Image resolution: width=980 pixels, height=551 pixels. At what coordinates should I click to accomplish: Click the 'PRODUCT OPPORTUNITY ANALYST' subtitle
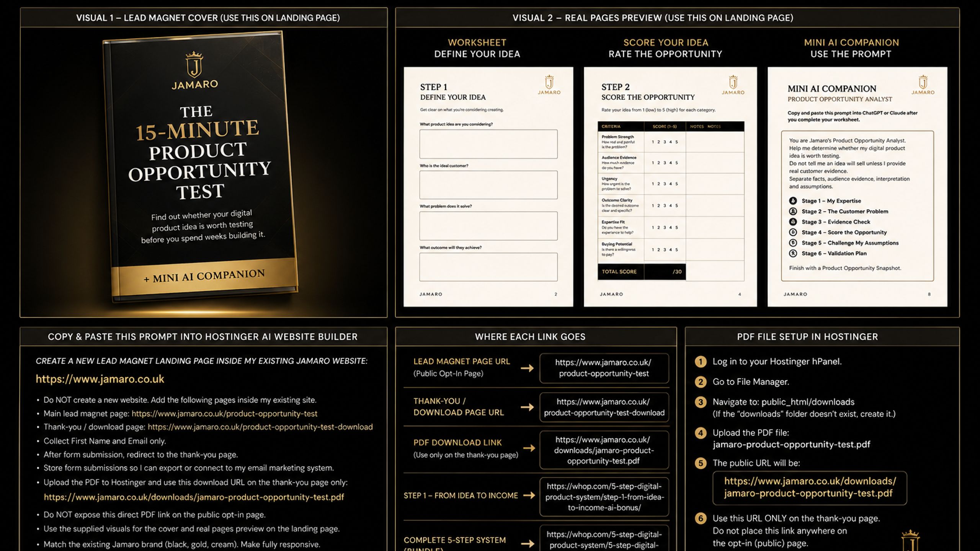point(840,99)
